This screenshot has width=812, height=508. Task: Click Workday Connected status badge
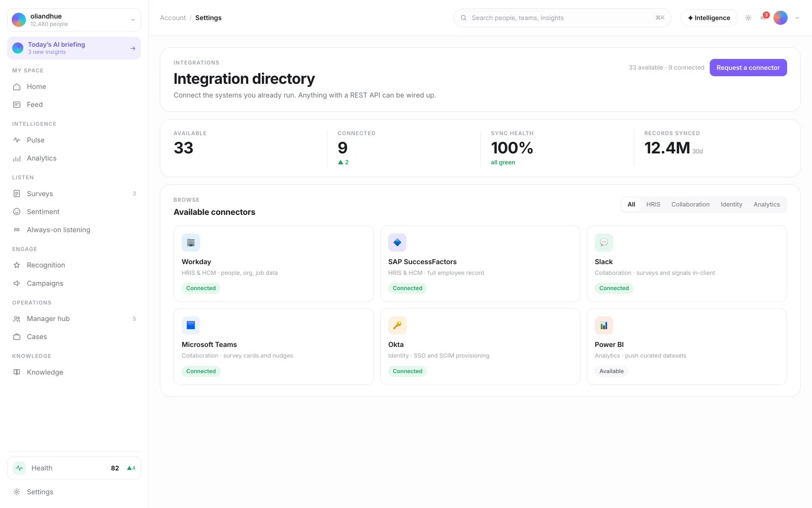[x=201, y=288]
